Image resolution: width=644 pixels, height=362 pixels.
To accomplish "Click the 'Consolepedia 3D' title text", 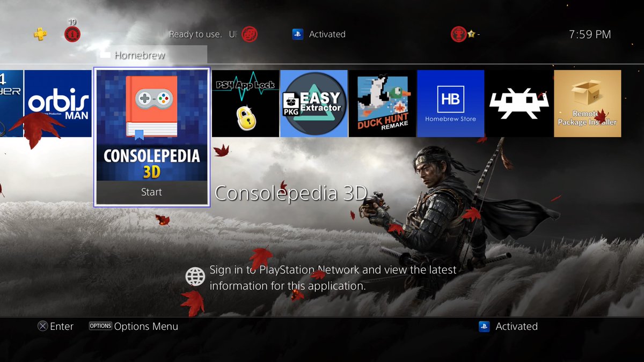I will point(291,194).
